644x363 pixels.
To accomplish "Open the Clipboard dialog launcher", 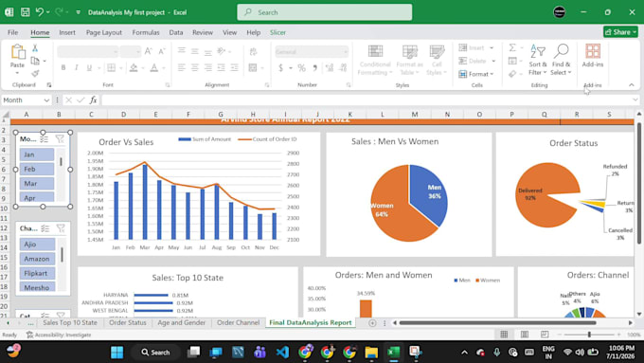I will pos(49,85).
